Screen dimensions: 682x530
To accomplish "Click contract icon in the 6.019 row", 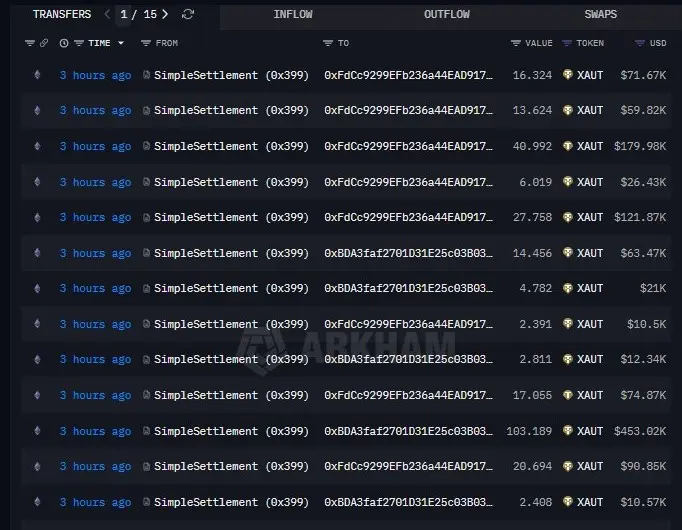I will 147,182.
